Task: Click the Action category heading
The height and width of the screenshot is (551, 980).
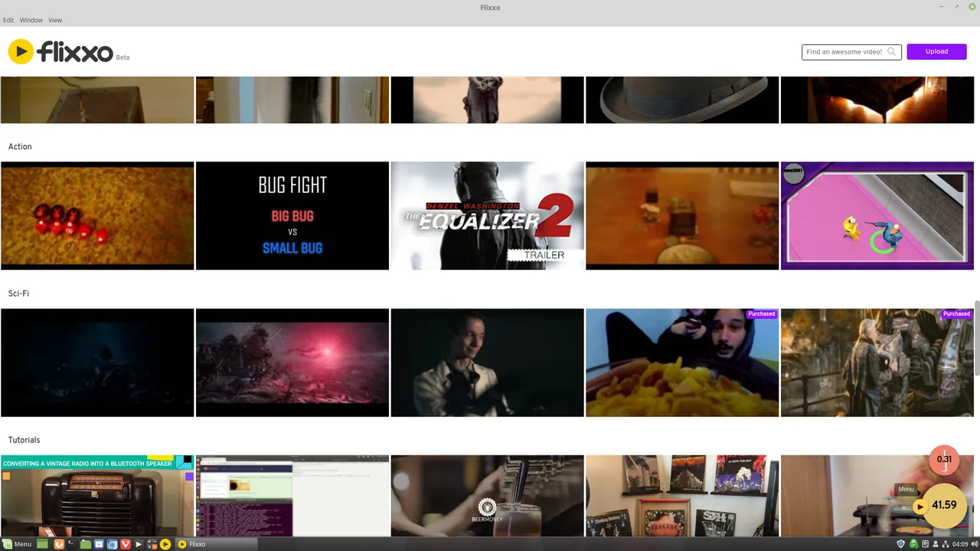Action: pos(20,146)
